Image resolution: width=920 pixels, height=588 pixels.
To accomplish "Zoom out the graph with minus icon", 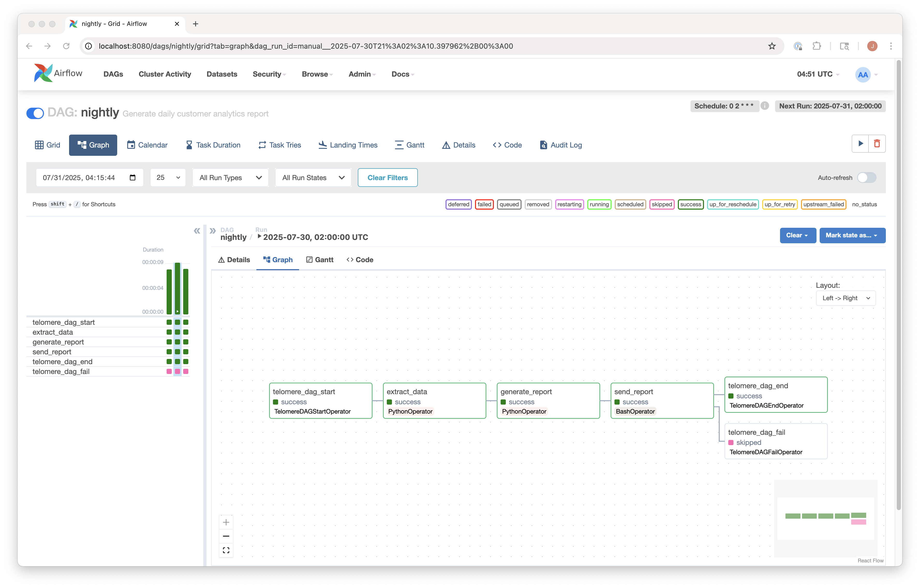I will tap(226, 536).
